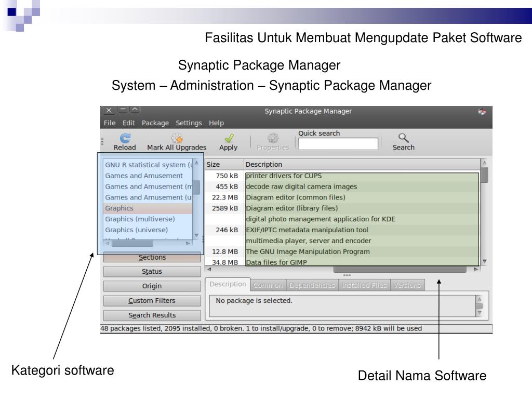This screenshot has width=532, height=399.
Task: Open the Package menu
Action: (x=155, y=123)
